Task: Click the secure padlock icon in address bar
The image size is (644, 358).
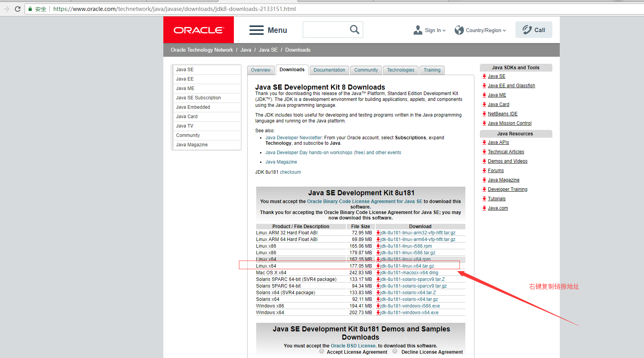Action: click(30, 9)
